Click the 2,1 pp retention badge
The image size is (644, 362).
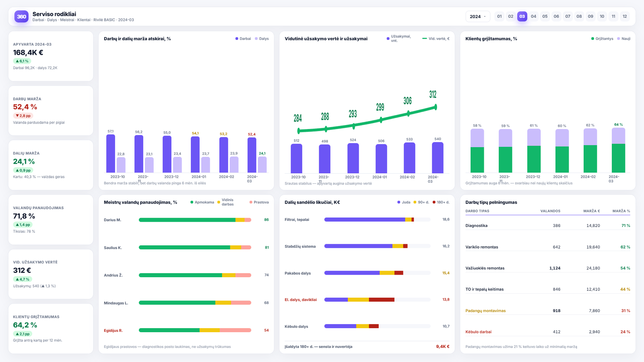[23, 334]
